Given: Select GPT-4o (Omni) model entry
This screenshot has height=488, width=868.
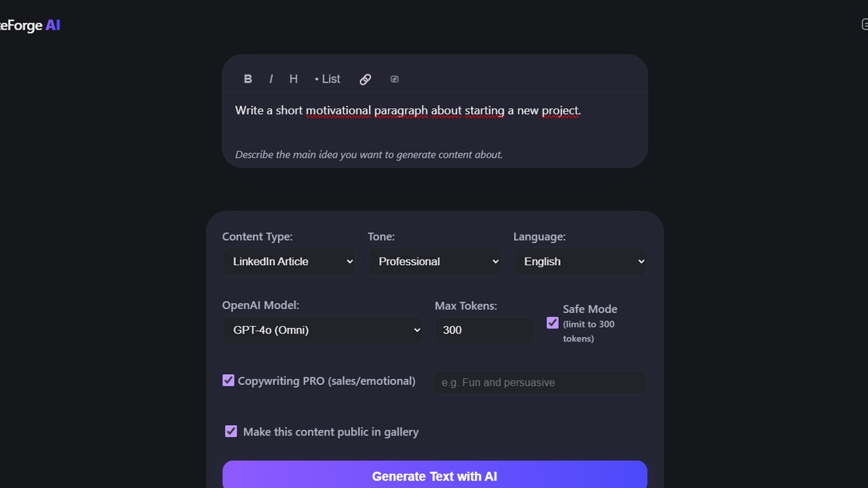Looking at the screenshot, I should click(323, 330).
